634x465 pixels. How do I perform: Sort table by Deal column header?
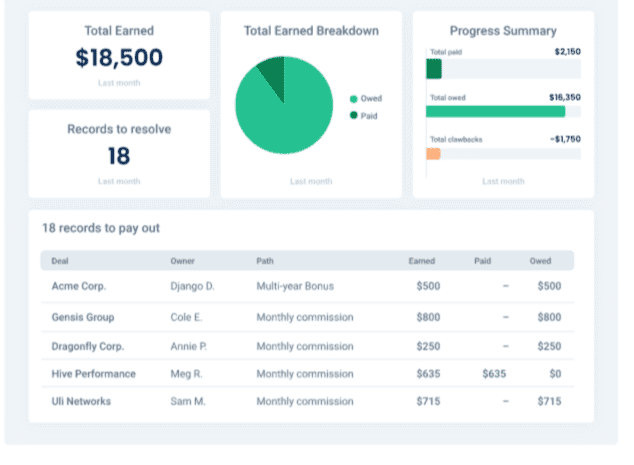tap(60, 261)
